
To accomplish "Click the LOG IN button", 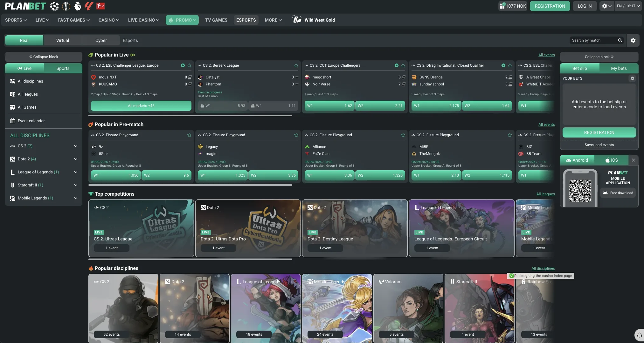I will tap(585, 6).
